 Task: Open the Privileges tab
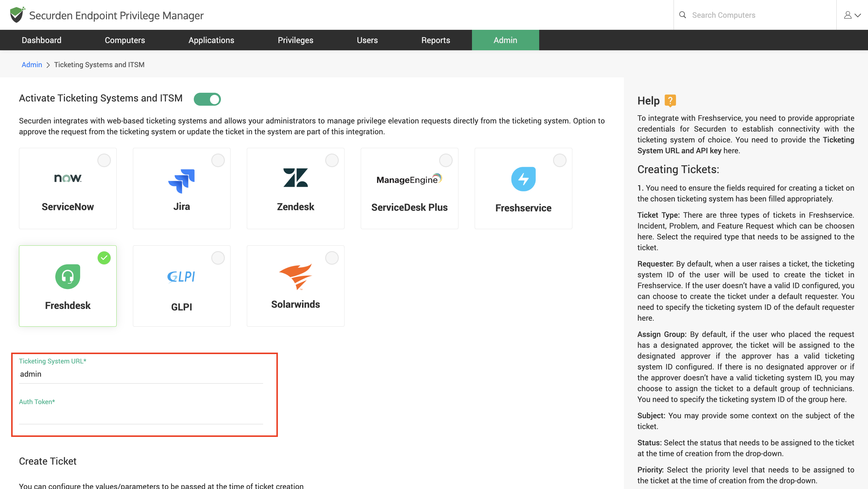295,40
